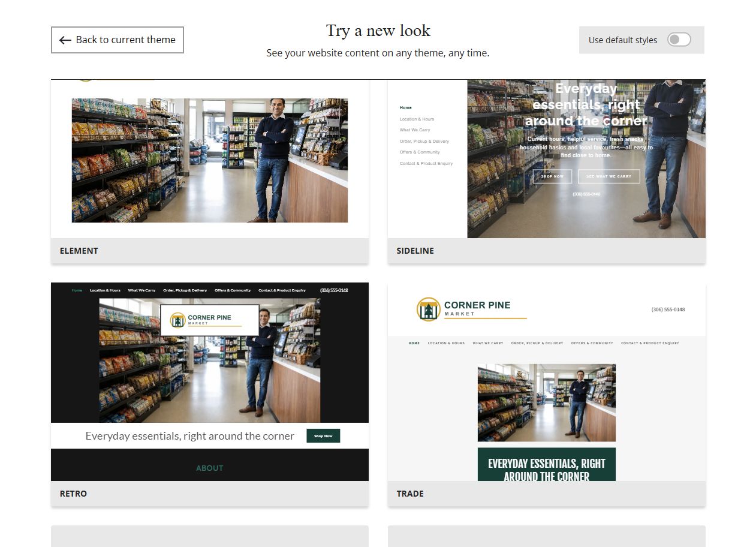Click the SIDELINE theme label

click(x=415, y=251)
